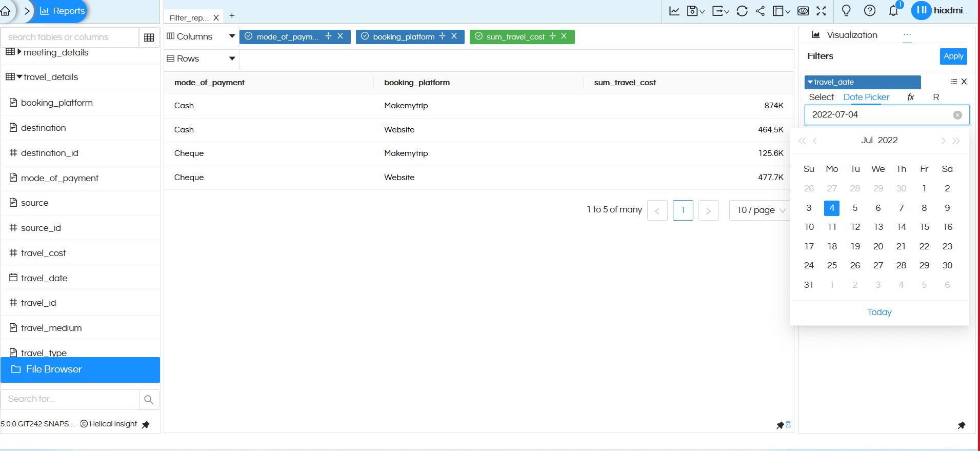The image size is (980, 451).
Task: Open the File Browser
Action: 80,370
